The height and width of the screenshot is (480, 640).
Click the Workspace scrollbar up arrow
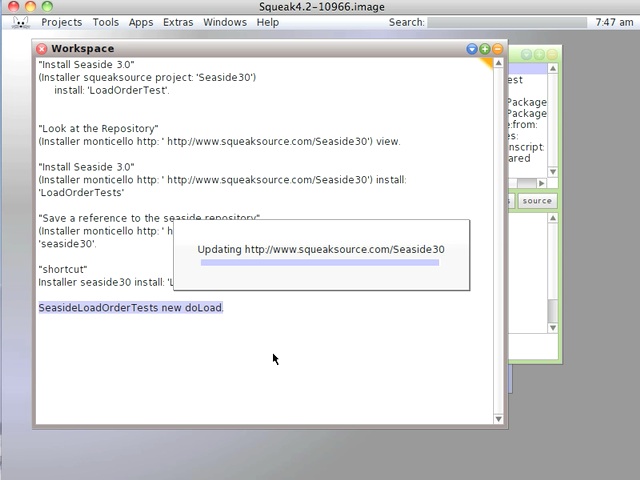point(498,63)
